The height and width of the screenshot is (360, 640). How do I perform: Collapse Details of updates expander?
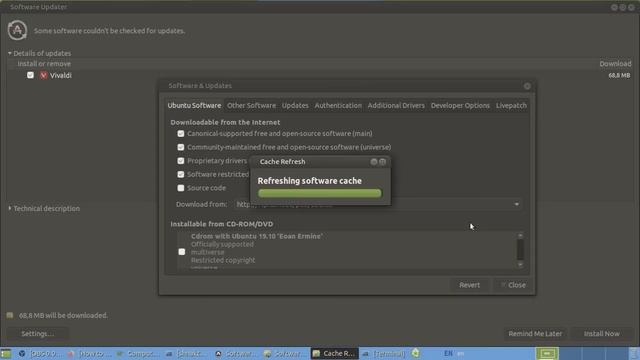[9, 53]
